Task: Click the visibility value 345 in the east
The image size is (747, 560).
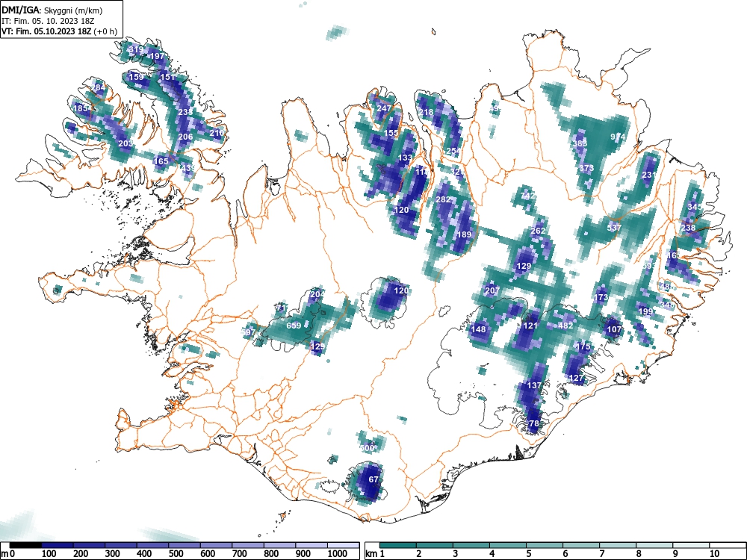Action: [695, 207]
